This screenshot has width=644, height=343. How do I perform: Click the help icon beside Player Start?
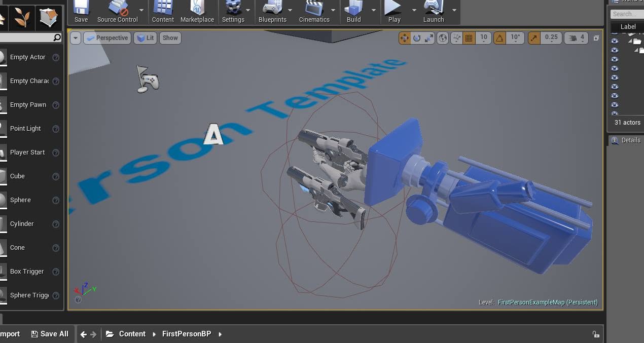(x=56, y=153)
